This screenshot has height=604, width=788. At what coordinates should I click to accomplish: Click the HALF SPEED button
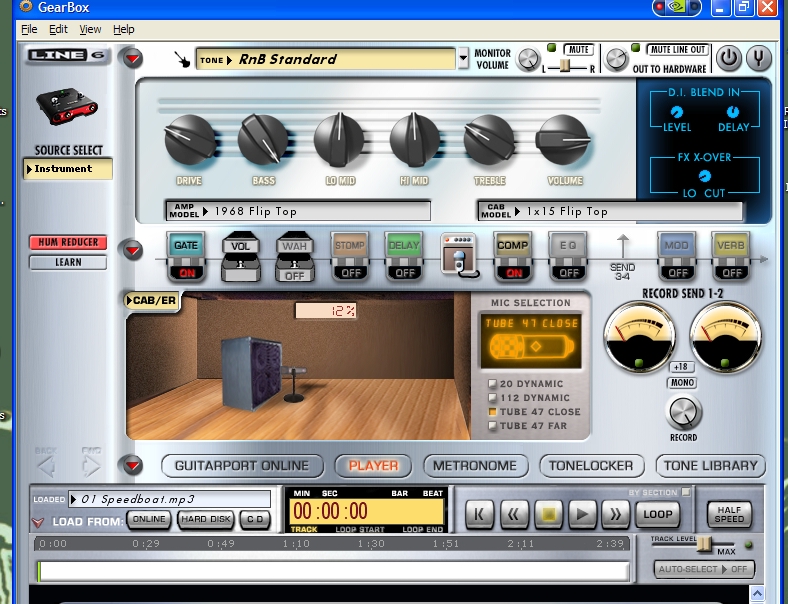pyautogui.click(x=729, y=515)
